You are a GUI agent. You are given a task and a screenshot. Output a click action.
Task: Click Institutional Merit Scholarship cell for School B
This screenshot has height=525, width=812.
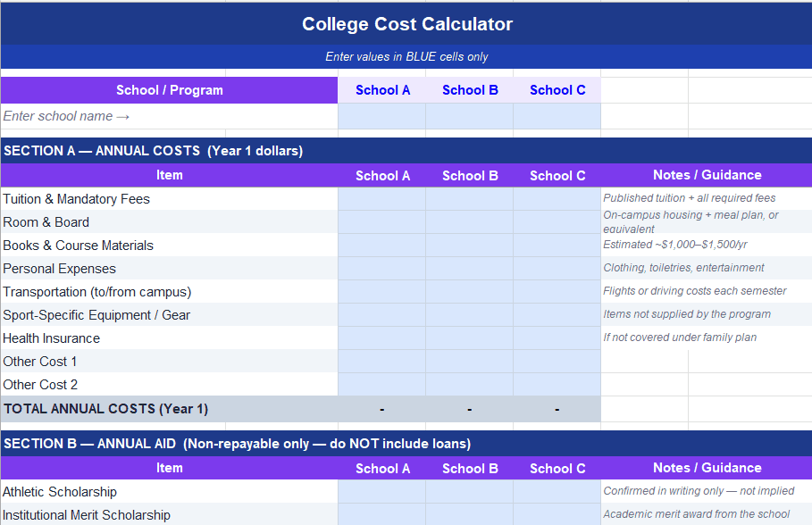[470, 514]
